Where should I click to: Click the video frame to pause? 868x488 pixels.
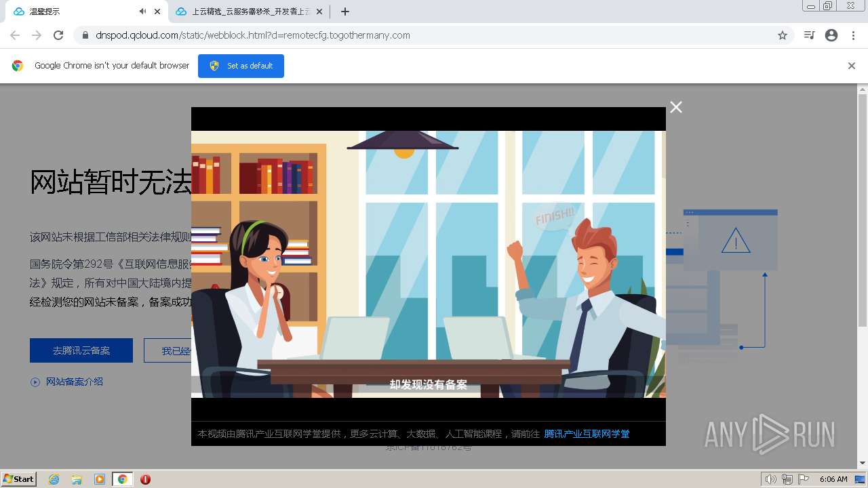(x=428, y=264)
